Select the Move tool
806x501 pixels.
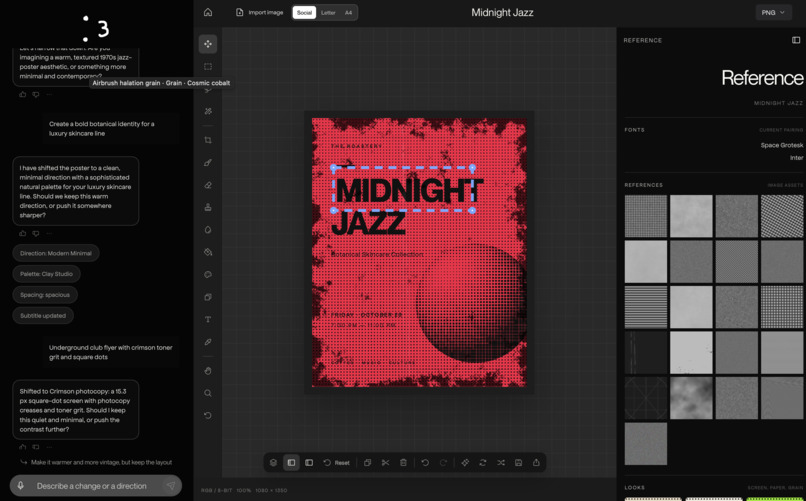tap(208, 44)
